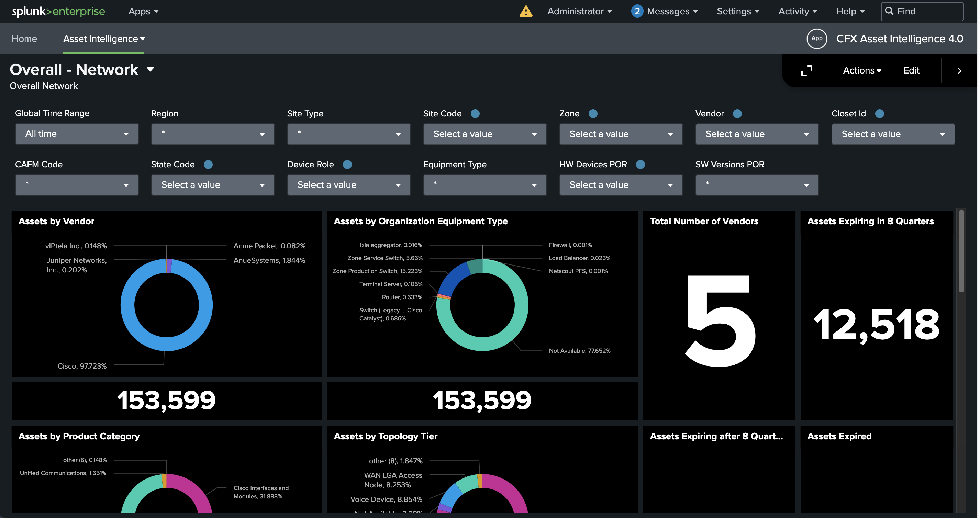
Task: Open the Administrator menu
Action: pyautogui.click(x=580, y=11)
